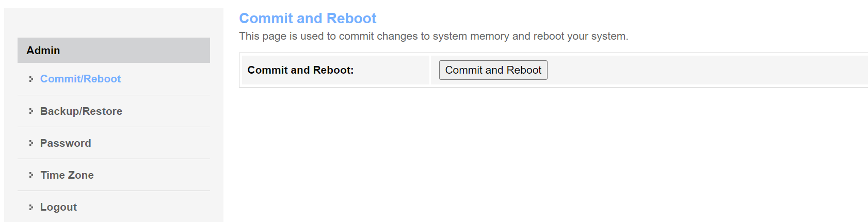
Task: Click the arrow bullet next to Time Zone
Action: pos(31,175)
